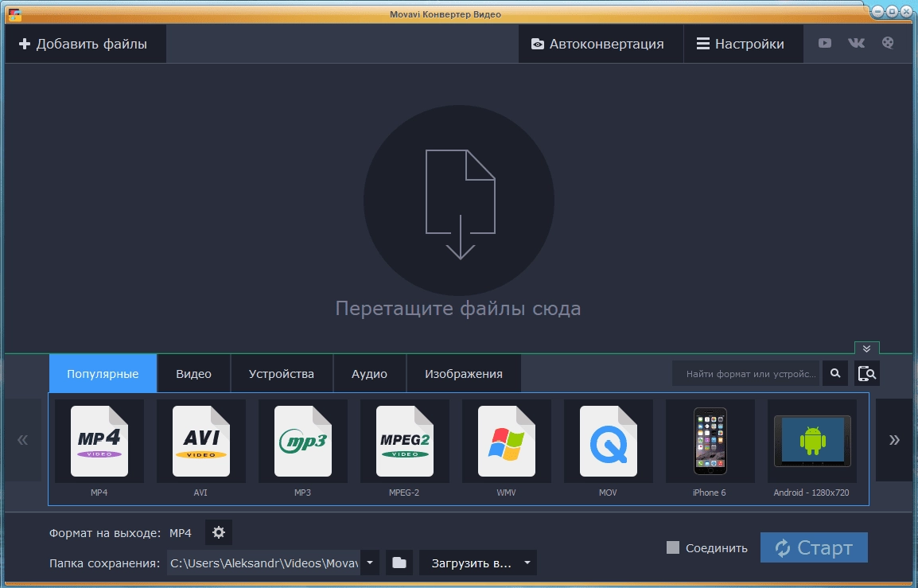Pick the MOV QuickTime format icon
The height and width of the screenshot is (588, 918).
[609, 441]
